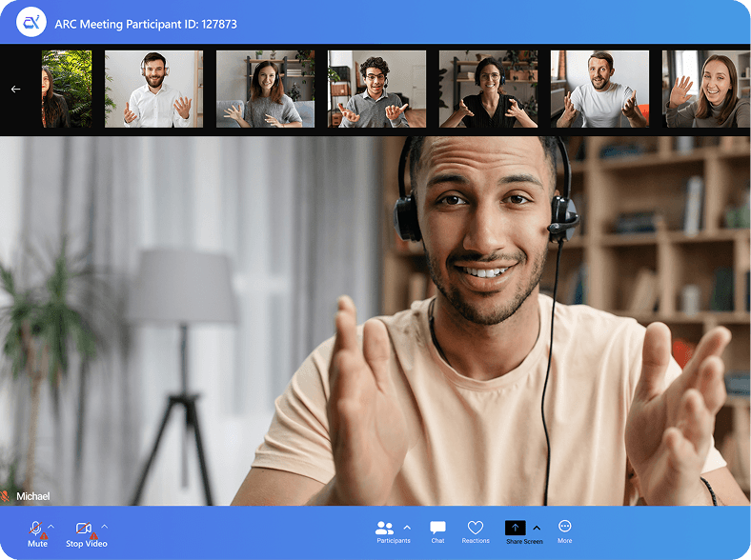Screen dimensions: 751x560
Task: Toggle the Stop Video camera button
Action: (x=85, y=530)
